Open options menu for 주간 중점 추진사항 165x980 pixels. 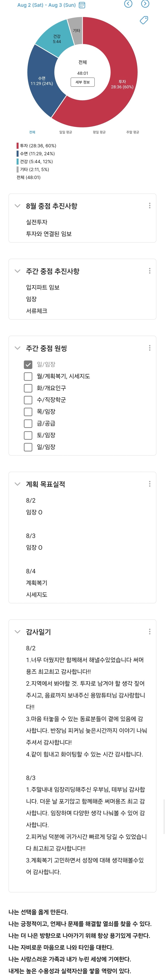149,271
